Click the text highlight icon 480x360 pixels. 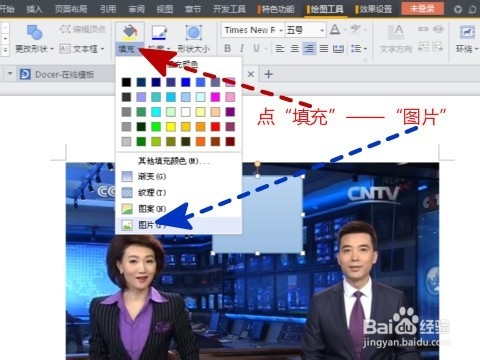(355, 29)
